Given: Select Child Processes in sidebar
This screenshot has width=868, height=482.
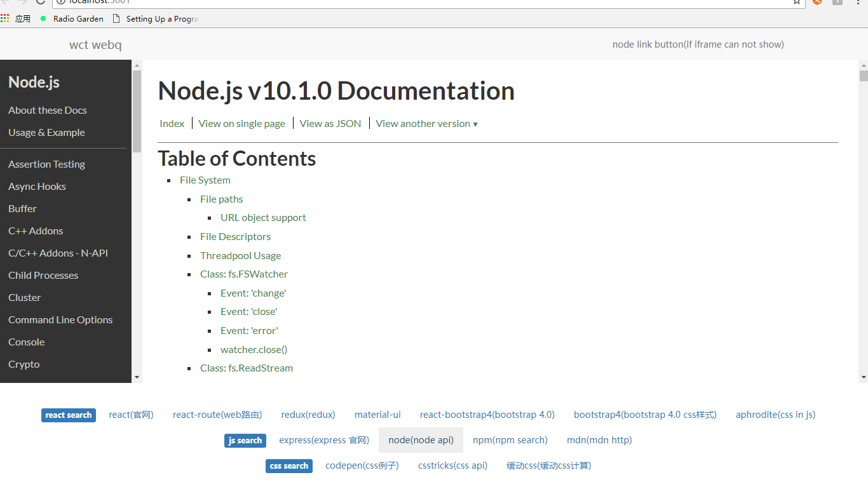Looking at the screenshot, I should click(x=43, y=276).
